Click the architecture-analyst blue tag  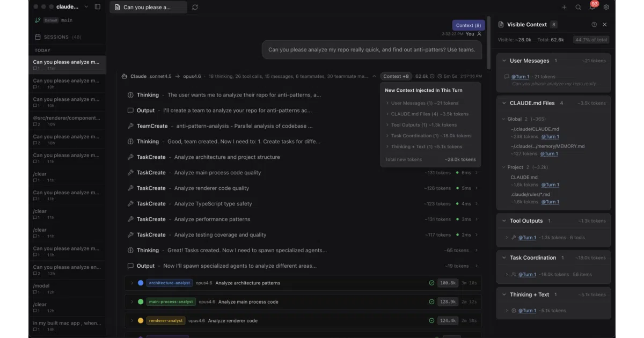click(169, 283)
